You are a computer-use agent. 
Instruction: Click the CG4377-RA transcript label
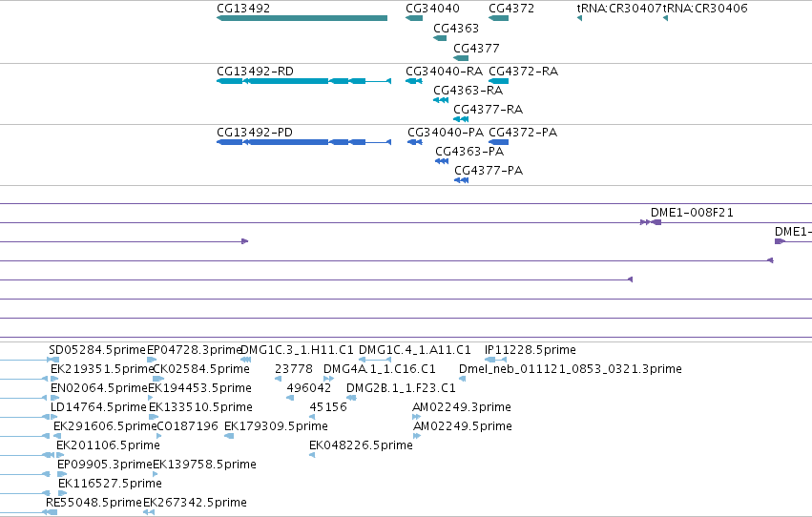(489, 110)
